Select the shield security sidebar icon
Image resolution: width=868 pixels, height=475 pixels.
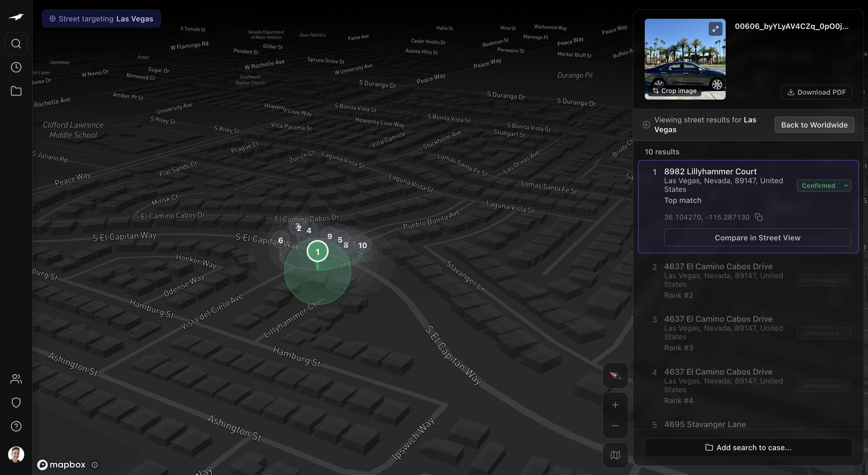(x=16, y=402)
